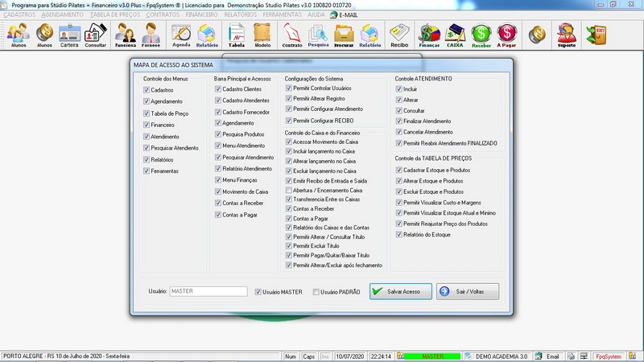The image size is (644, 362).
Task: Toggle Permitir Alterar/Excluir após fechamento checkbox
Action: 289,265
